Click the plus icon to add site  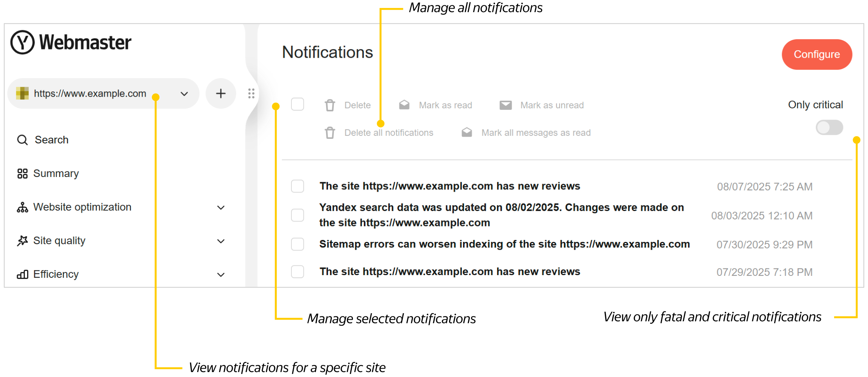[x=221, y=94]
